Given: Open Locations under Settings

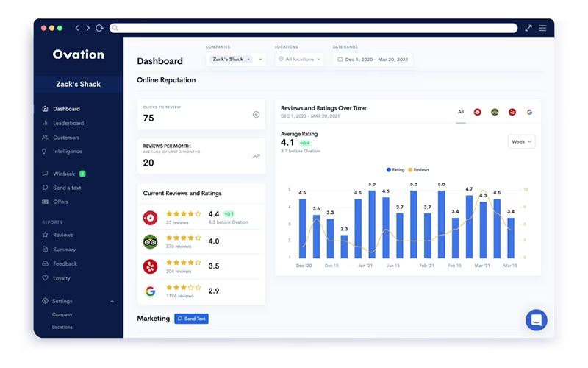Looking at the screenshot, I should 62,328.
